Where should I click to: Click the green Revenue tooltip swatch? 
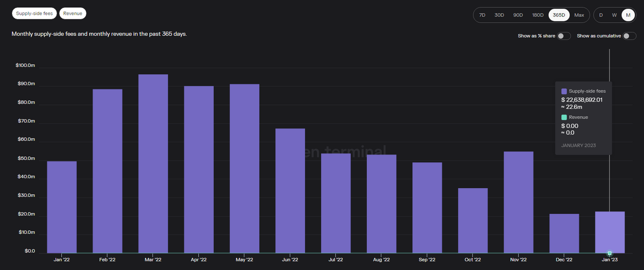click(x=564, y=117)
